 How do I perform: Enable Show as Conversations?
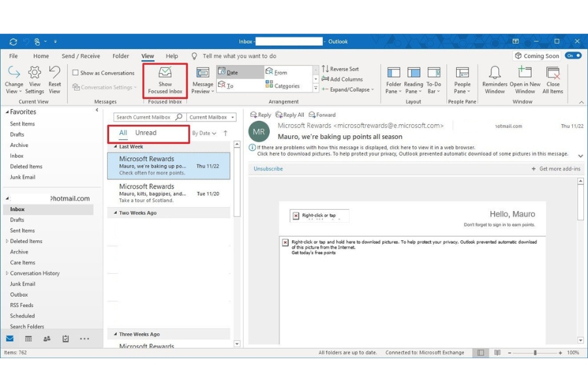coord(76,73)
